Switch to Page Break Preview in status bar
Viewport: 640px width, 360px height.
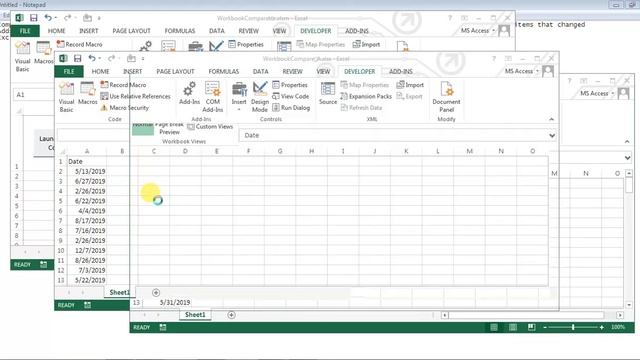(531, 327)
